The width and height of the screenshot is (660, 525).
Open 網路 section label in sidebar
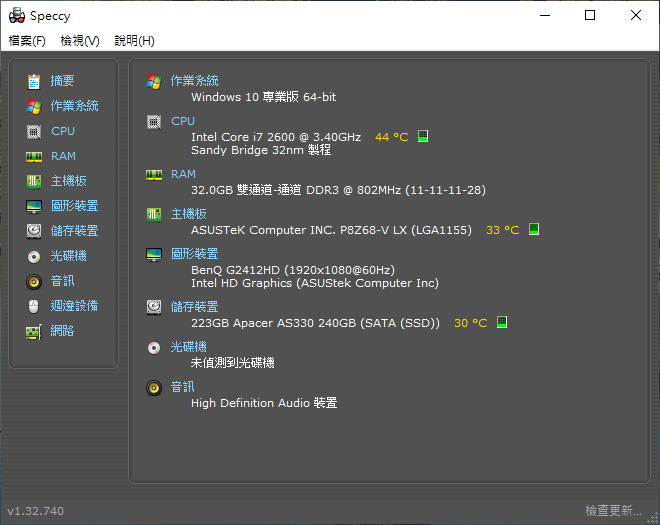pos(62,331)
